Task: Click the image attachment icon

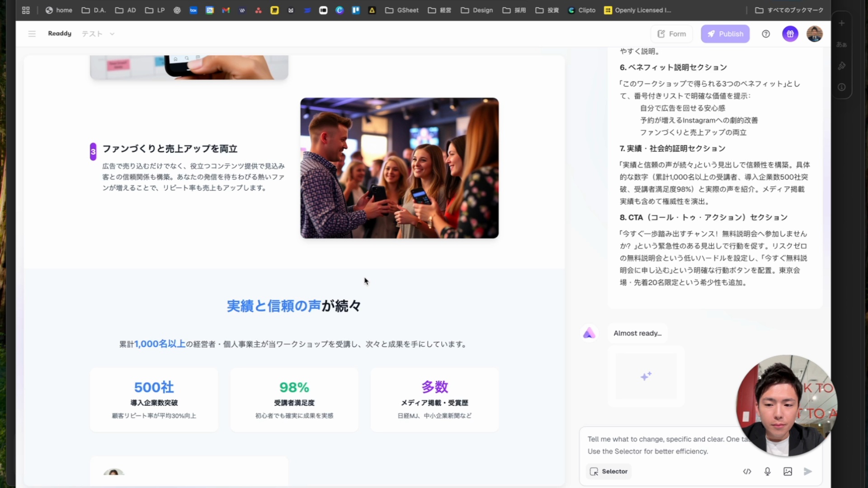Action: pyautogui.click(x=788, y=471)
